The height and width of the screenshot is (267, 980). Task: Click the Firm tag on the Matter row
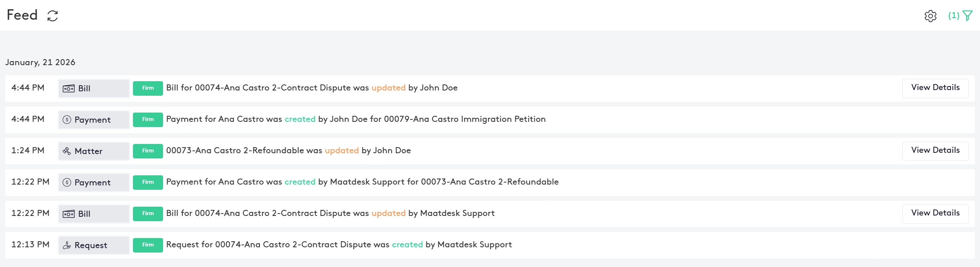pos(148,151)
